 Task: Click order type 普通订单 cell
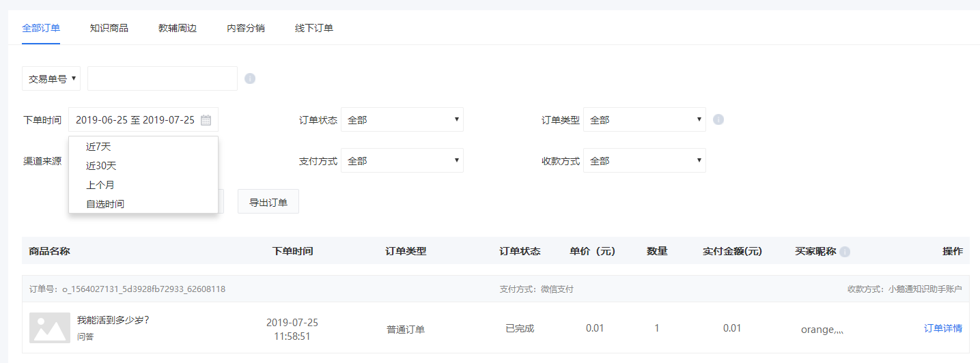(406, 330)
